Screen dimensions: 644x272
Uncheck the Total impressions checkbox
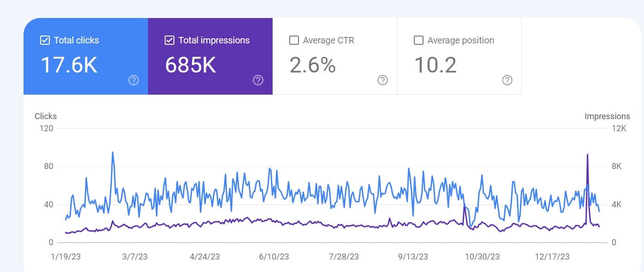(x=169, y=40)
